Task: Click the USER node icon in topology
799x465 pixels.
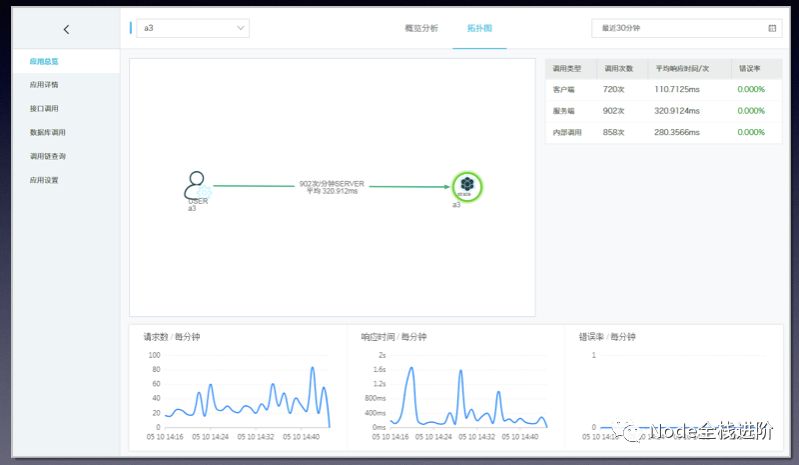Action: [x=195, y=184]
